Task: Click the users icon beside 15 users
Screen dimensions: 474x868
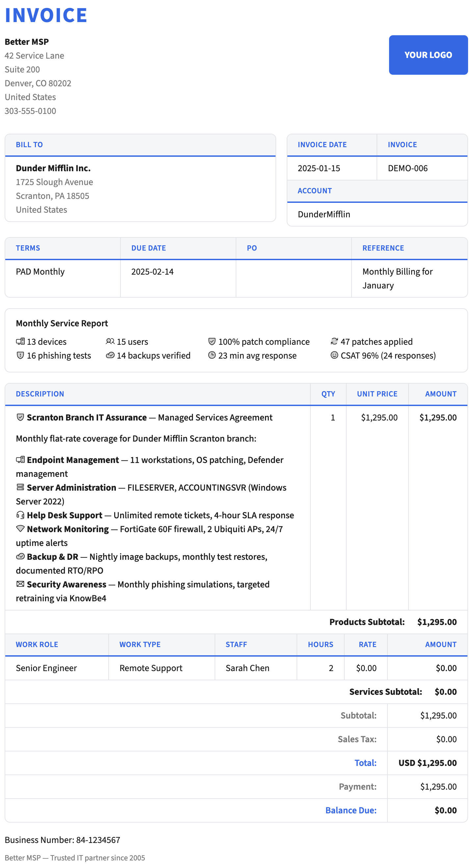Action: [110, 341]
